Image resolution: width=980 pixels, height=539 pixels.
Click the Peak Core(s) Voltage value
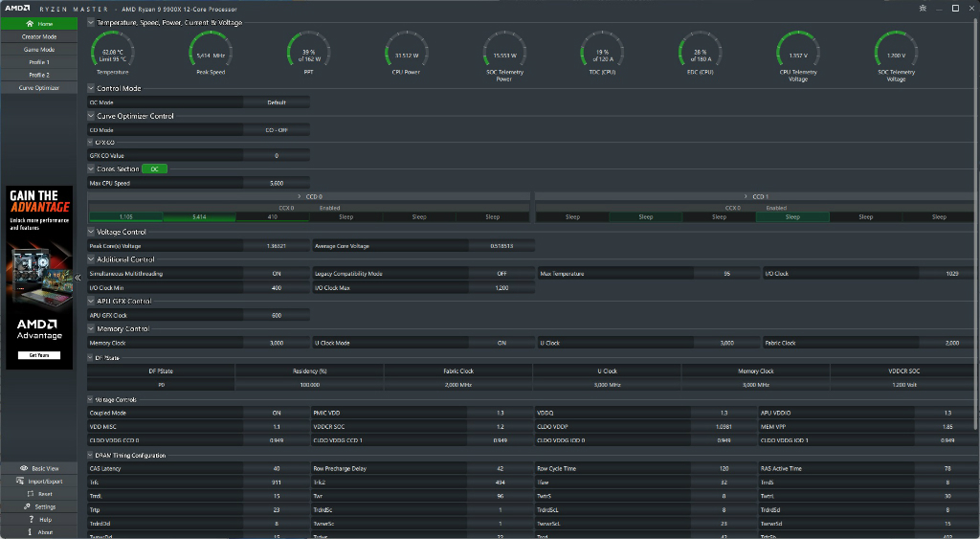coord(277,246)
